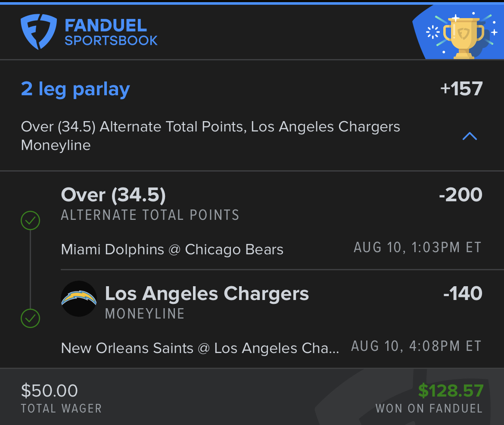Collapse the parlay details with the chevron
The image size is (504, 425).
[x=469, y=136]
